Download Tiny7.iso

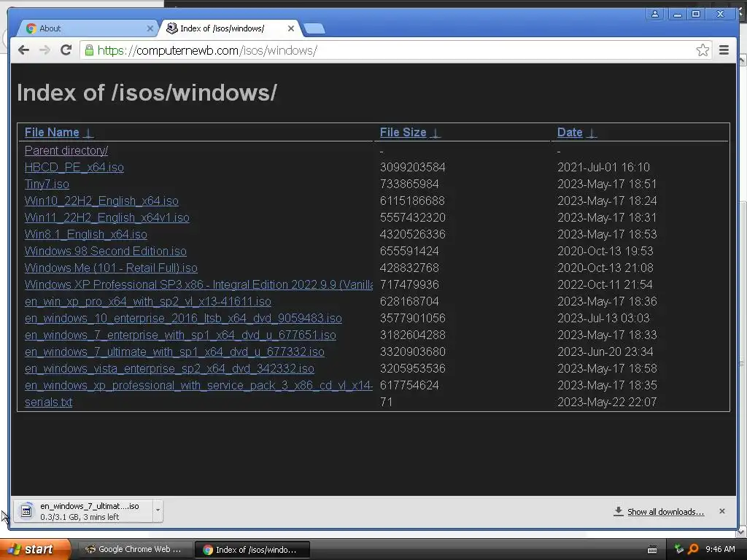point(47,184)
